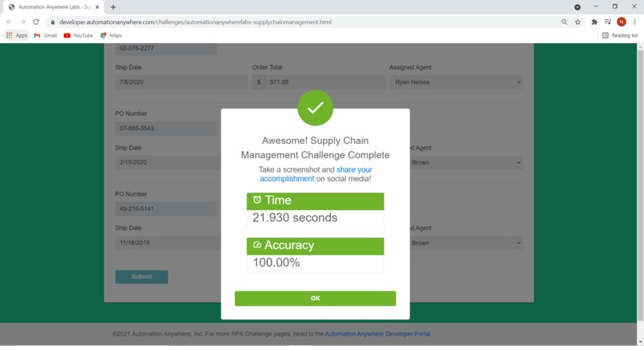
Task: Click the 21.930 seconds time value
Action: pos(295,218)
